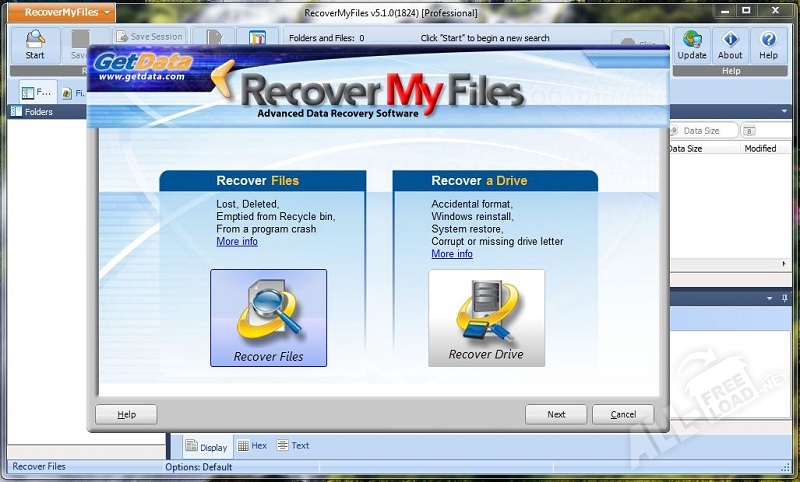Open the Help question mark icon

coord(768,44)
